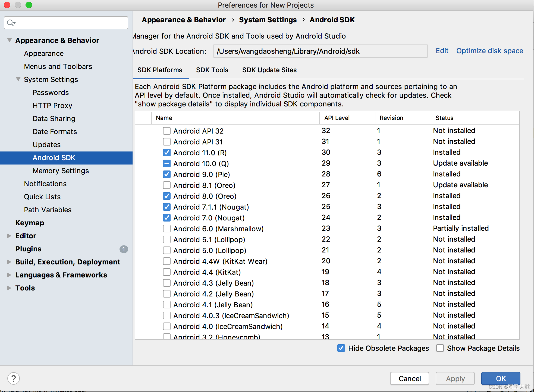Click Edit link for SDK location
Viewport: 534px width, 392px height.
click(x=442, y=51)
